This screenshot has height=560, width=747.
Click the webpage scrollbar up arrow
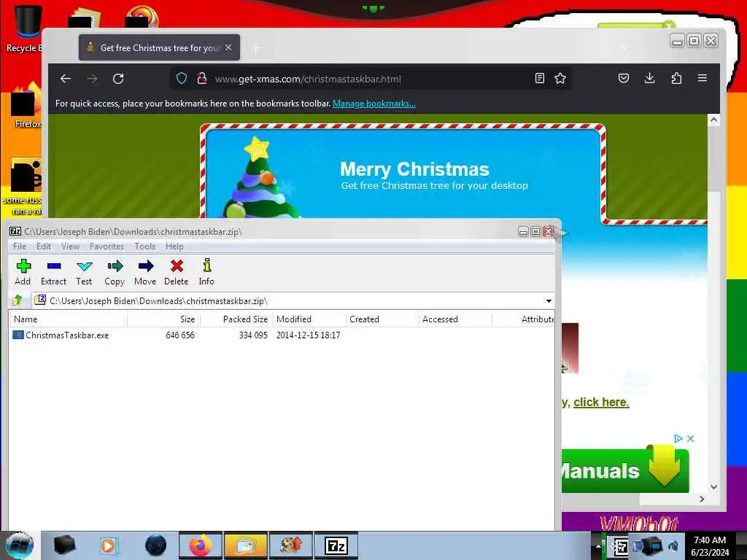713,120
